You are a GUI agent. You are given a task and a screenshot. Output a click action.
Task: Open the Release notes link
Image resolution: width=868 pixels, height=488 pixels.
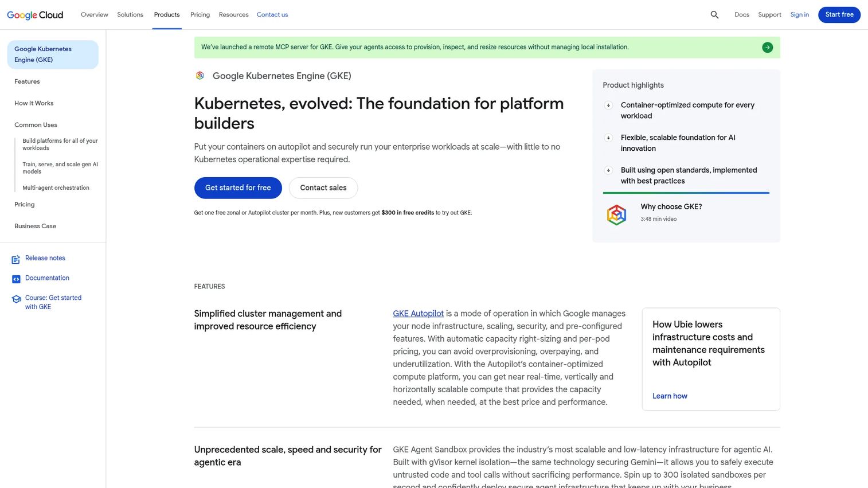(45, 259)
